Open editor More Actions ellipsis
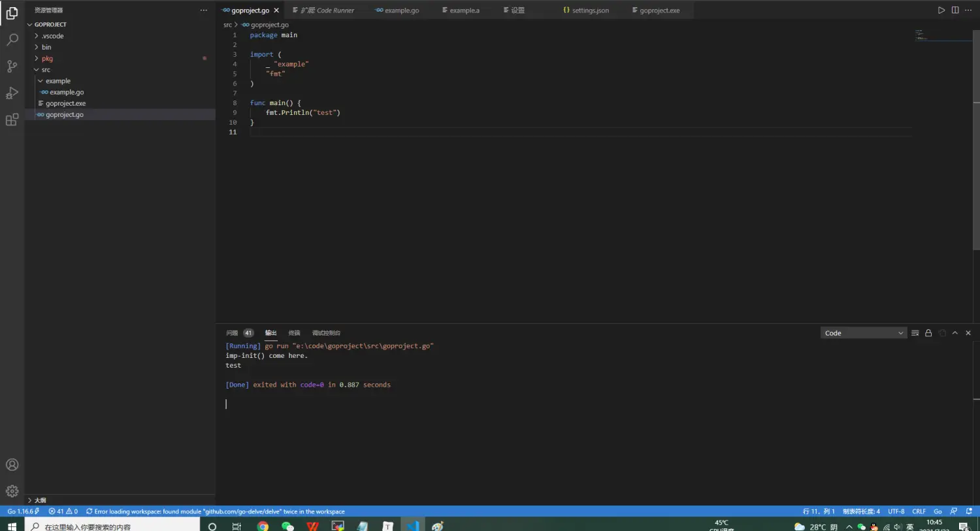Screen dimensions: 980x531 coord(968,10)
